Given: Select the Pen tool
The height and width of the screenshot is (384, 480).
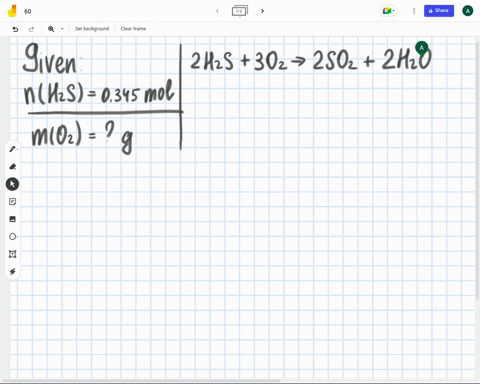Looking at the screenshot, I should click(x=12, y=149).
